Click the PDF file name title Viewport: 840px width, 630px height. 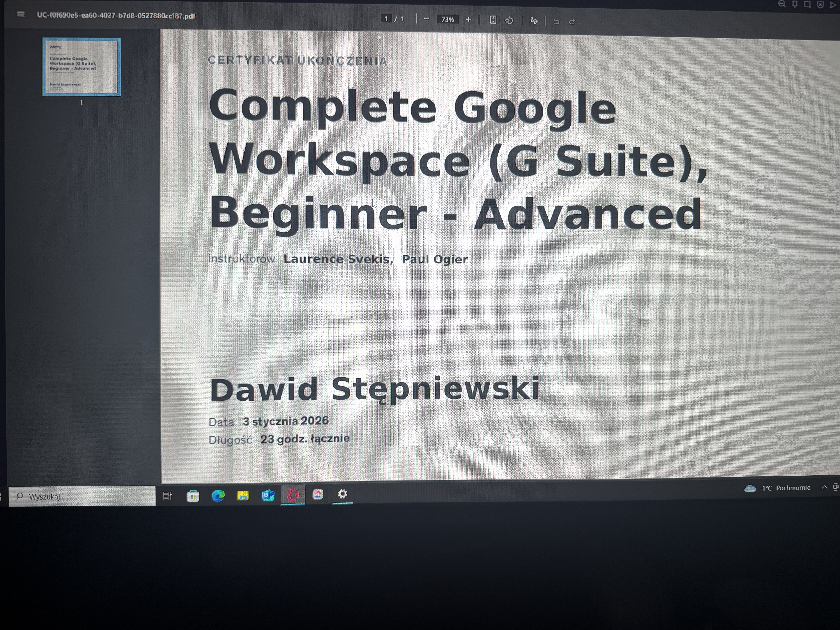click(x=116, y=16)
